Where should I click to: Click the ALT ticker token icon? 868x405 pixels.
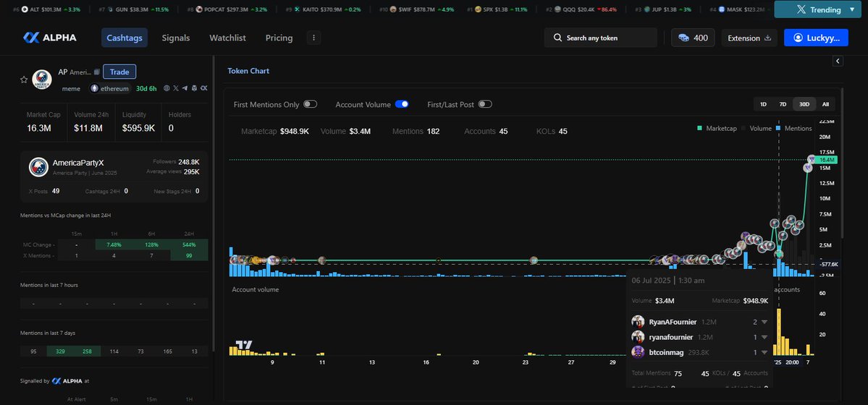[25, 9]
